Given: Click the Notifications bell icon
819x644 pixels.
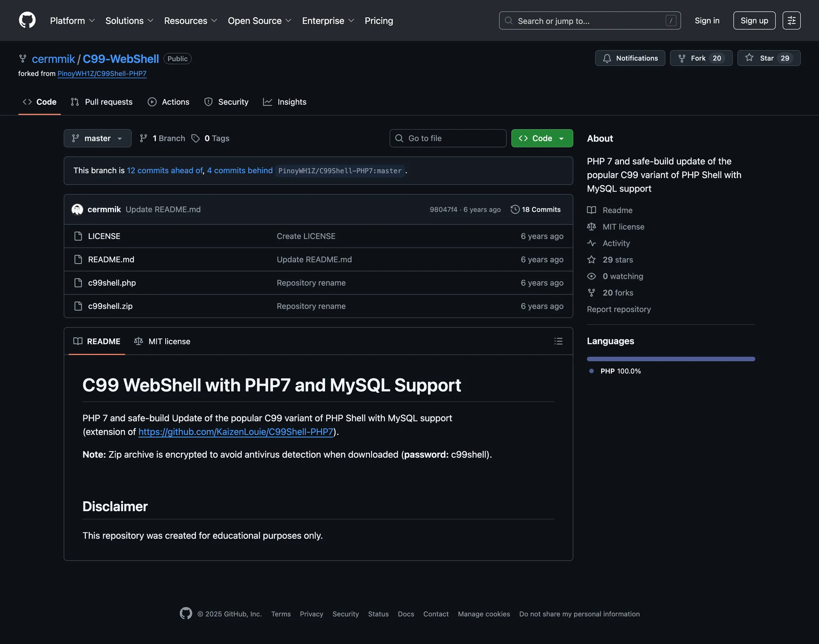Looking at the screenshot, I should point(607,58).
